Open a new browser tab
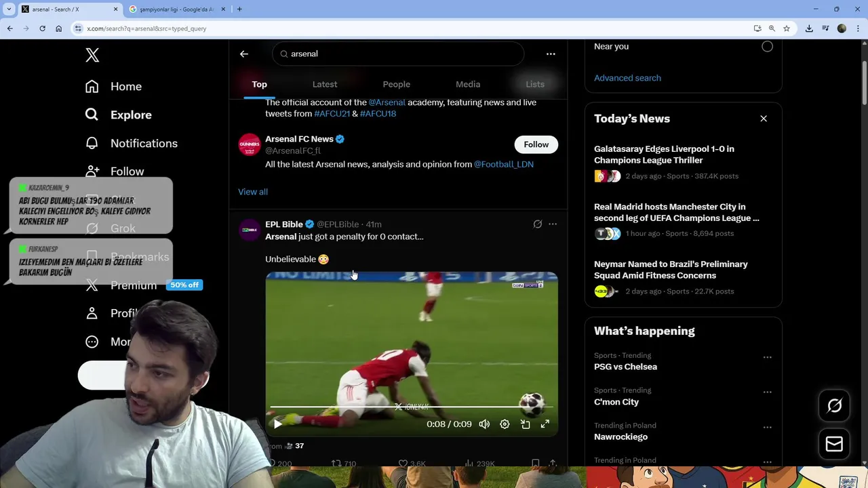The width and height of the screenshot is (868, 488). (x=239, y=9)
